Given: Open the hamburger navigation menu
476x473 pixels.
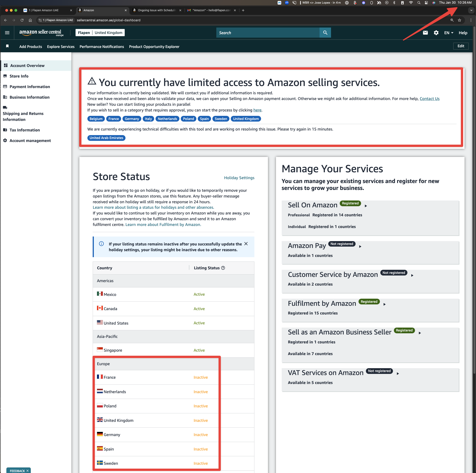Looking at the screenshot, I should [7, 33].
